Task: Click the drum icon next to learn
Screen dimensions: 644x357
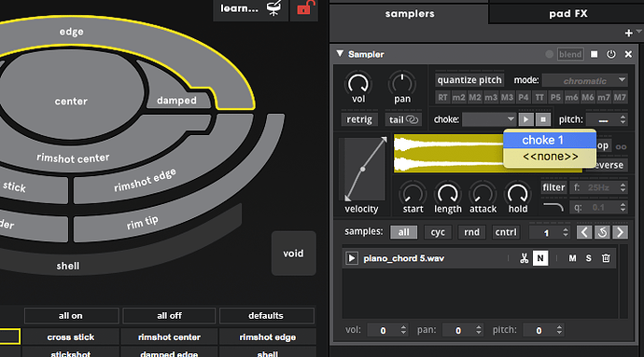Action: pyautogui.click(x=274, y=7)
